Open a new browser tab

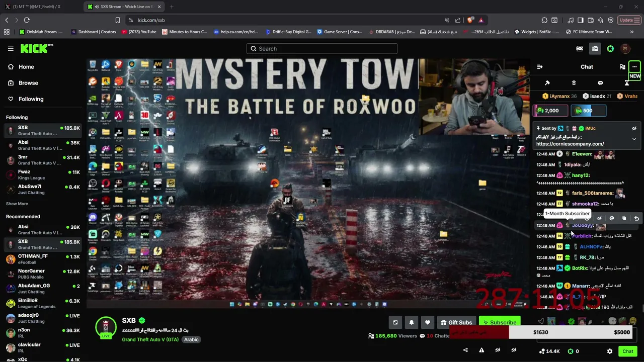pyautogui.click(x=172, y=7)
